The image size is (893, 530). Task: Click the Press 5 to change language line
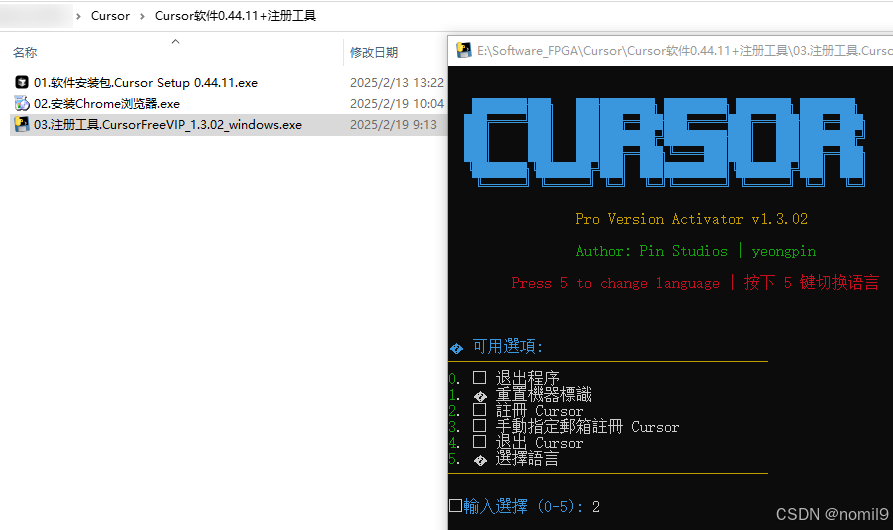[x=695, y=283]
